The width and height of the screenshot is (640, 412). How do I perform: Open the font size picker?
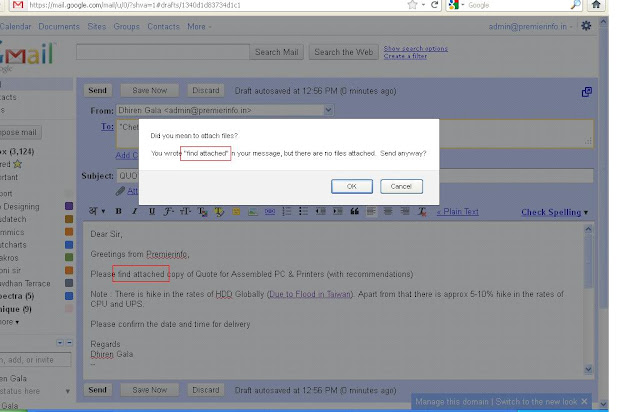tap(185, 211)
